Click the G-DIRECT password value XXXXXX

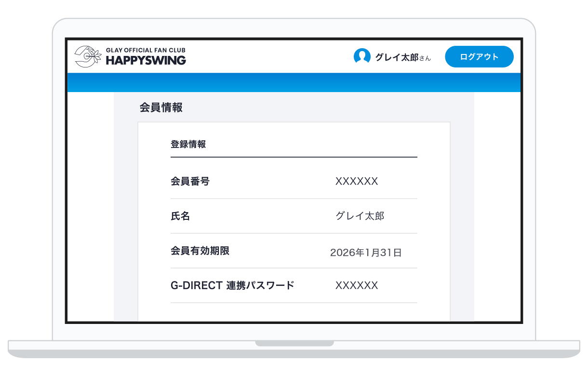tap(357, 285)
